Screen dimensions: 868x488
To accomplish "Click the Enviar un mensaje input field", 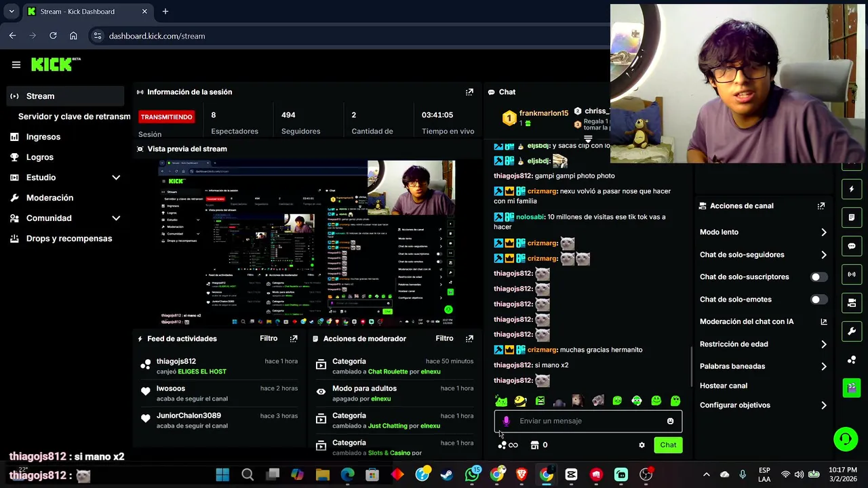I will tap(588, 421).
